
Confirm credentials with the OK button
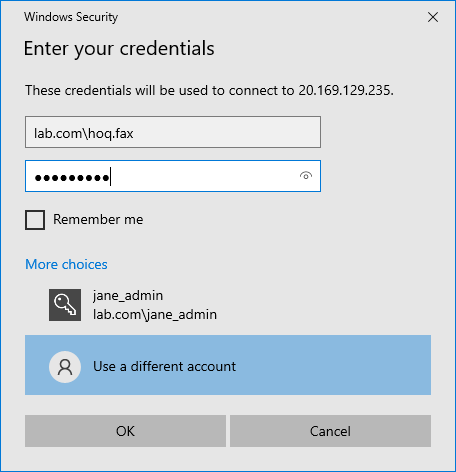pos(125,431)
